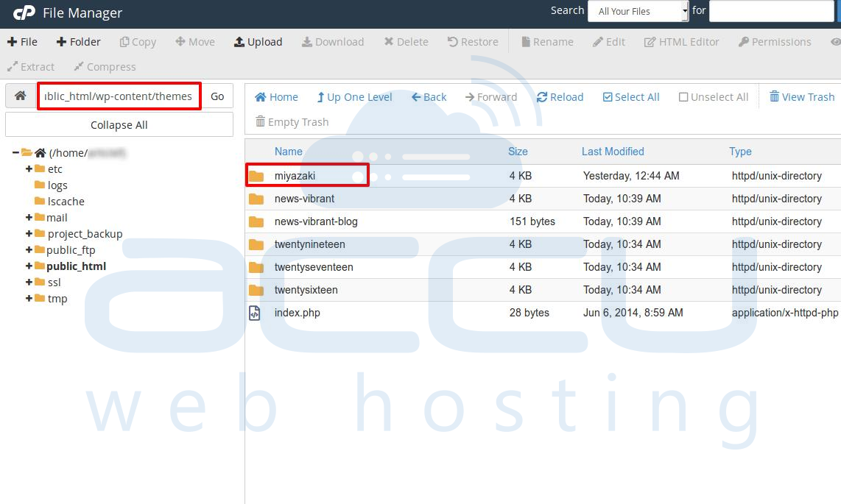
Task: Open the All Your Files search dropdown
Action: click(x=638, y=11)
